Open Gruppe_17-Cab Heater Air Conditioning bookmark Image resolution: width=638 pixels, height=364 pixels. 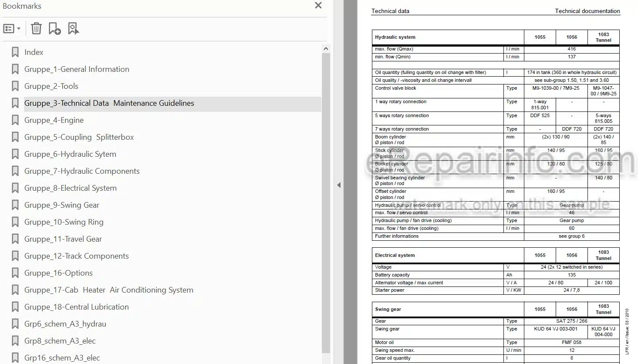(109, 290)
